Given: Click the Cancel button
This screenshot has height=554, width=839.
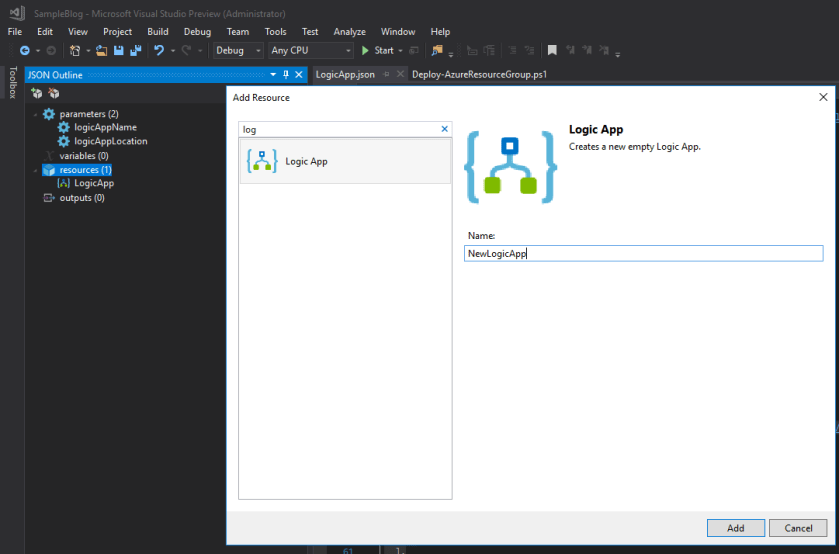Looking at the screenshot, I should tap(798, 528).
